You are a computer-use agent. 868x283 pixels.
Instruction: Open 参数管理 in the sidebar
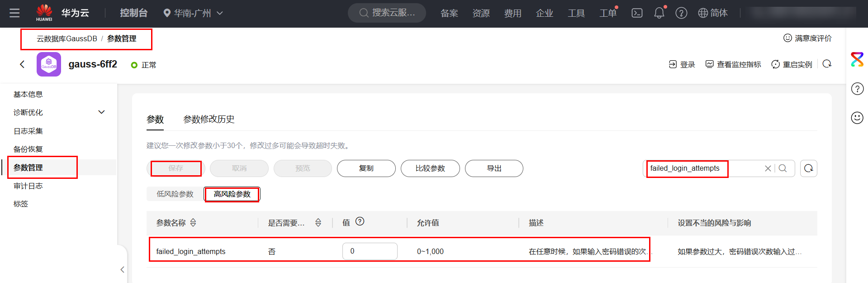pos(28,168)
